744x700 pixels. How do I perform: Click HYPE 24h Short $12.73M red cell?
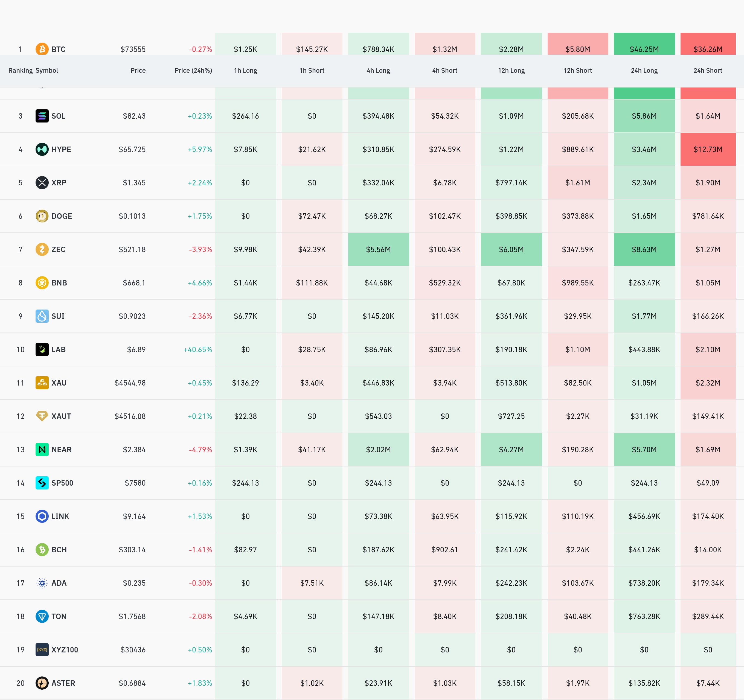click(708, 149)
